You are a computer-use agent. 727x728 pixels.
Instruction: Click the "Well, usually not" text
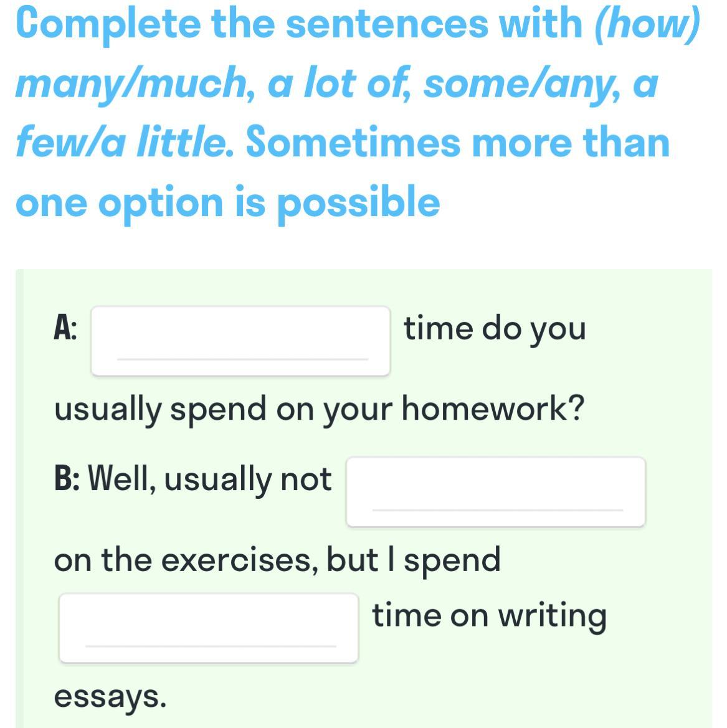click(211, 480)
